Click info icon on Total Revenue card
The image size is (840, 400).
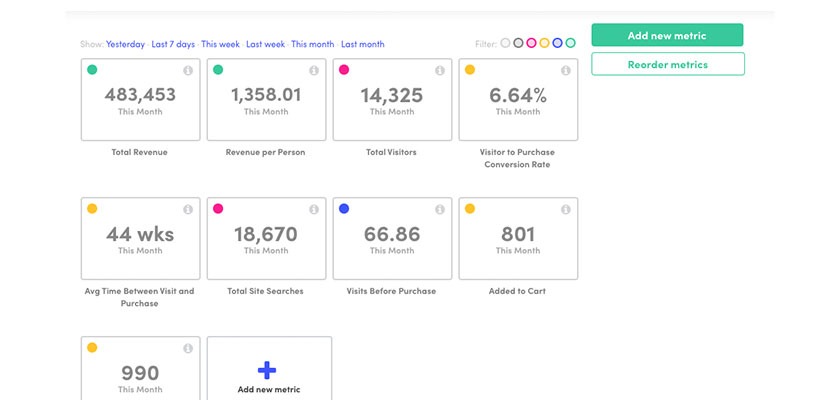click(187, 71)
